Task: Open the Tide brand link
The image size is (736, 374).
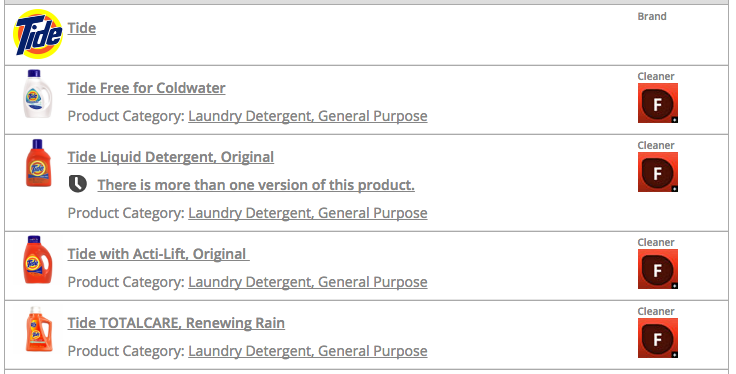Action: 82,28
